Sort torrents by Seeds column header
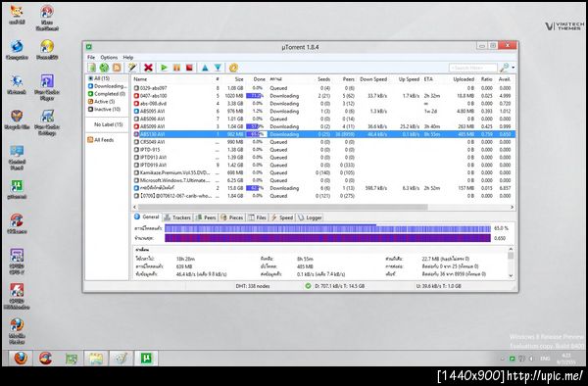 (323, 79)
